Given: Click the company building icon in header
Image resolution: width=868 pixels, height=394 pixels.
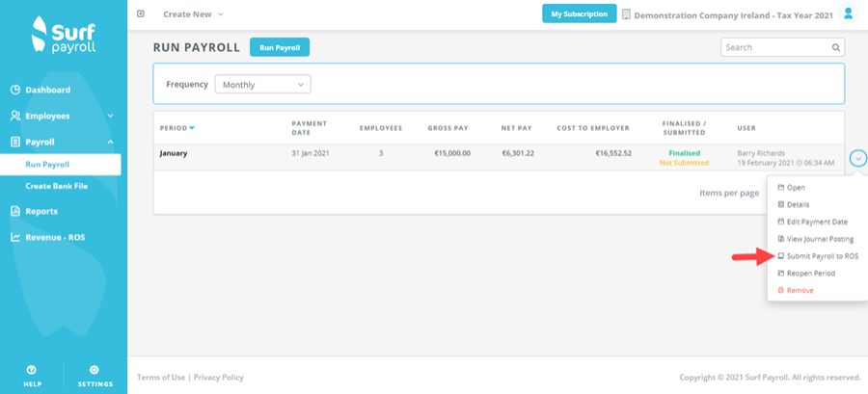Looking at the screenshot, I should 627,14.
